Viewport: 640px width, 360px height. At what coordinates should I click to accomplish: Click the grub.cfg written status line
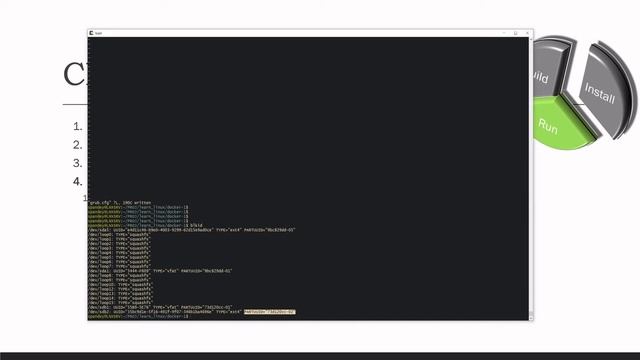click(x=120, y=202)
